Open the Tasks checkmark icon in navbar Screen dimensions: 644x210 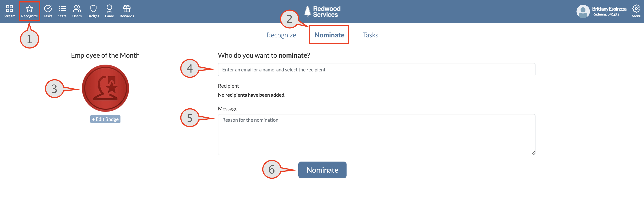click(x=48, y=9)
